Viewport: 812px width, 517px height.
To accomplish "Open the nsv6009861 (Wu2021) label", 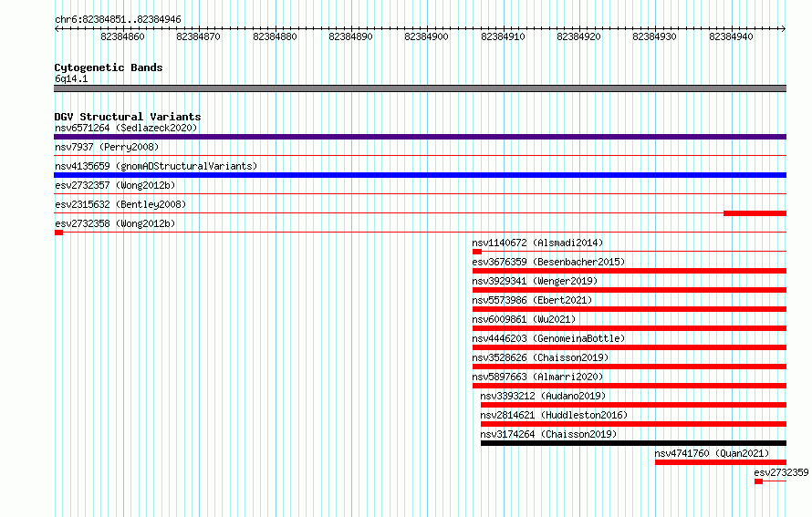I will point(524,319).
